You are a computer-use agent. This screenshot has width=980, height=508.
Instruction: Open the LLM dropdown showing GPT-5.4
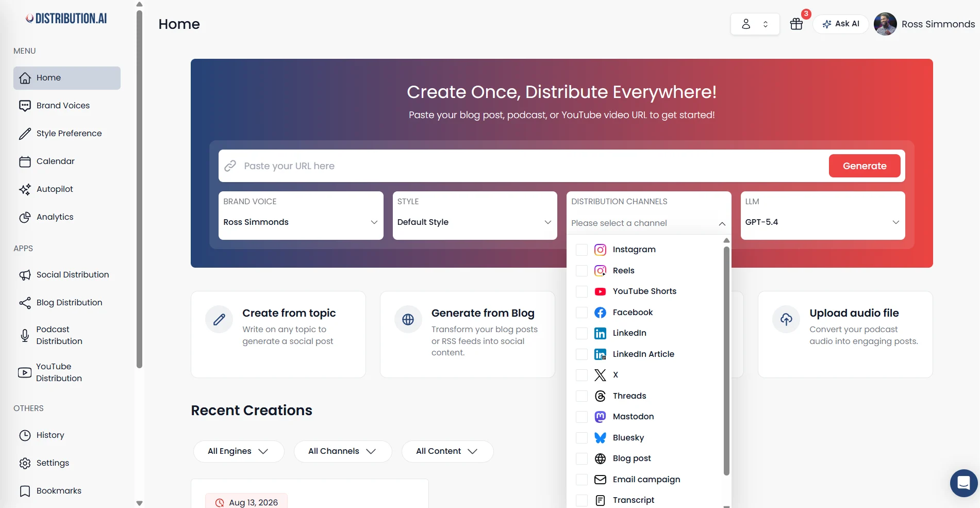[x=823, y=216]
